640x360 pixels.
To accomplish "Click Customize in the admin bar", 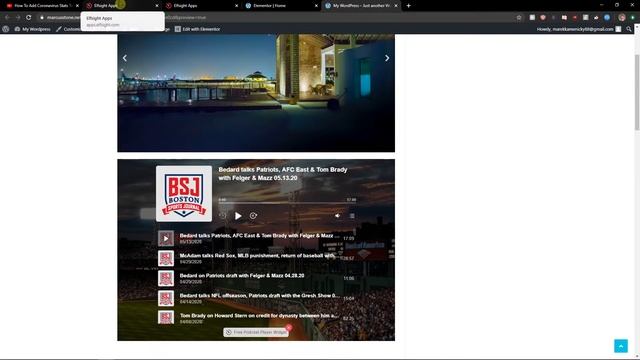I will pyautogui.click(x=69, y=29).
